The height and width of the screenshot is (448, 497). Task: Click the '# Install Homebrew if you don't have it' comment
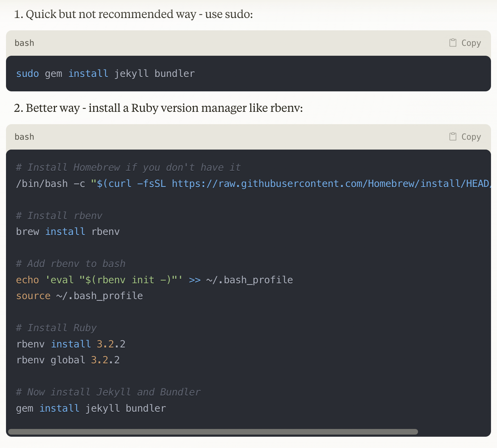click(x=128, y=167)
